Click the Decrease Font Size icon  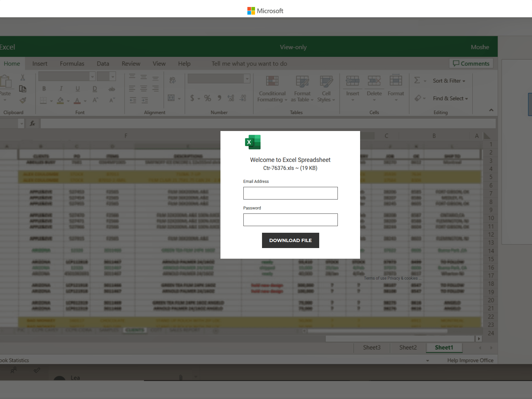coord(112,100)
